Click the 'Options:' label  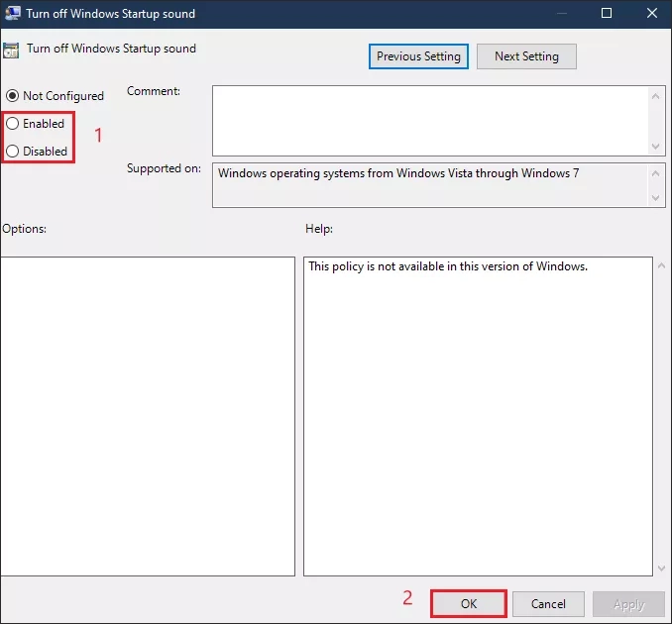click(x=24, y=229)
